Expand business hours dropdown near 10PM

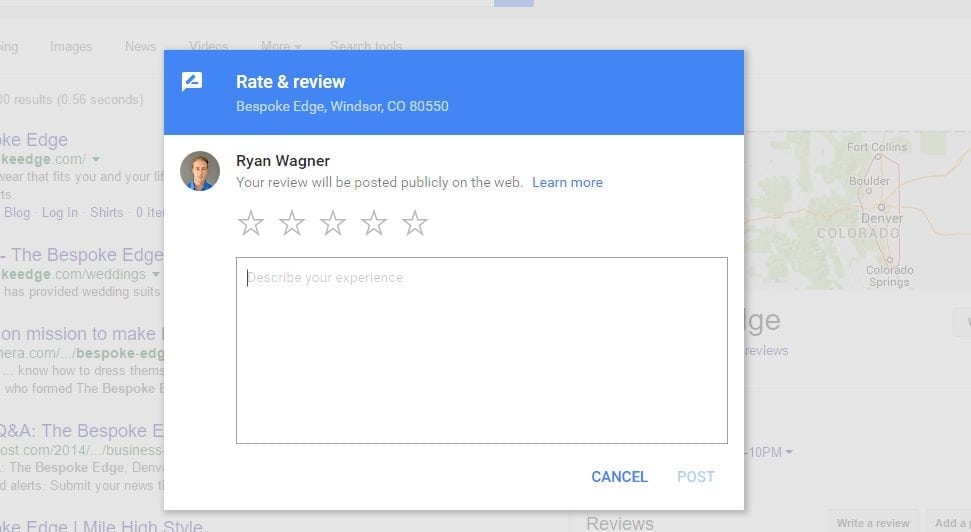pos(789,452)
